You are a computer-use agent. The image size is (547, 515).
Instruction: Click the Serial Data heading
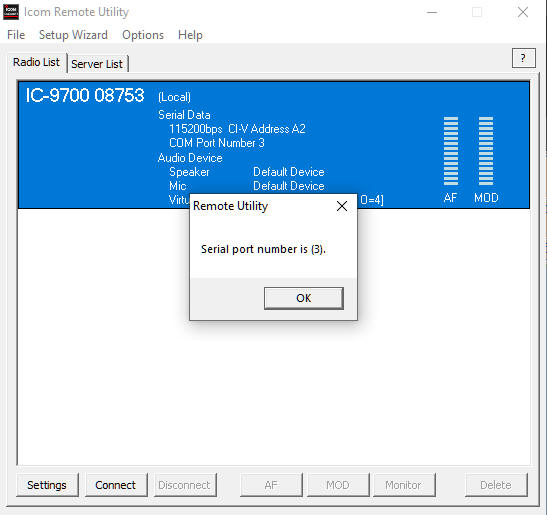coord(184,115)
